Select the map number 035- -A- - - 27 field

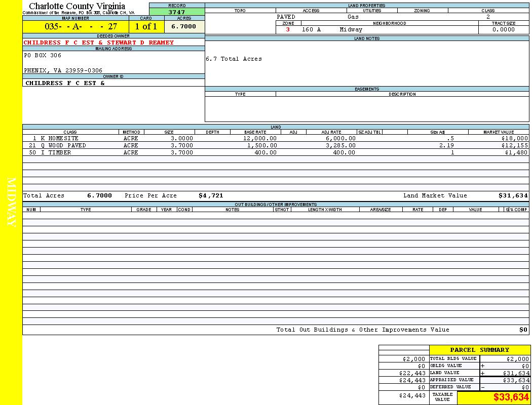pyautogui.click(x=75, y=27)
